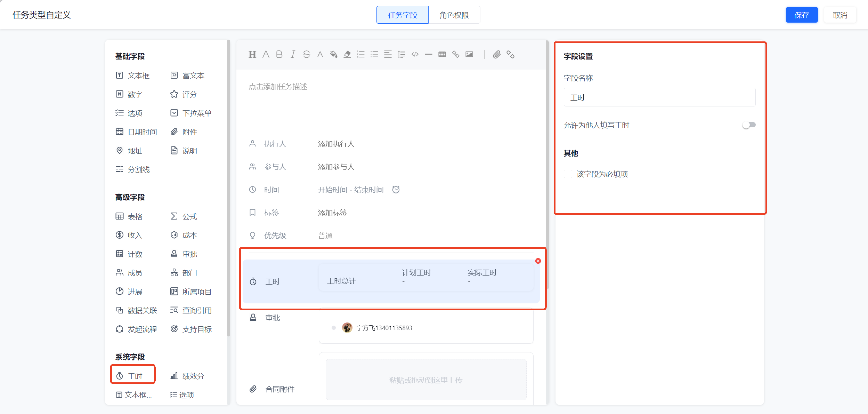Add a 评分 star rating field
The image size is (868, 414).
pyautogui.click(x=184, y=94)
